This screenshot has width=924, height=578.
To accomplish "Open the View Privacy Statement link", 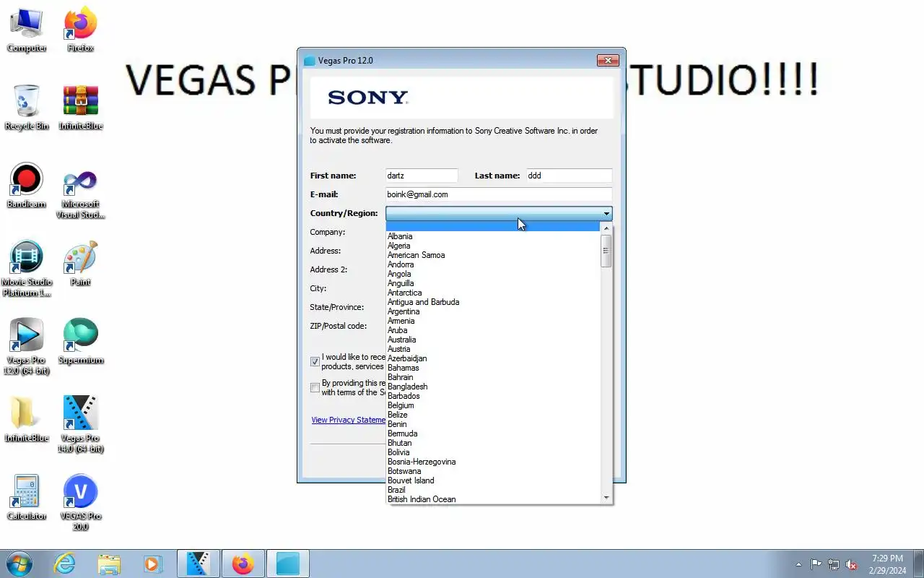I will (349, 420).
